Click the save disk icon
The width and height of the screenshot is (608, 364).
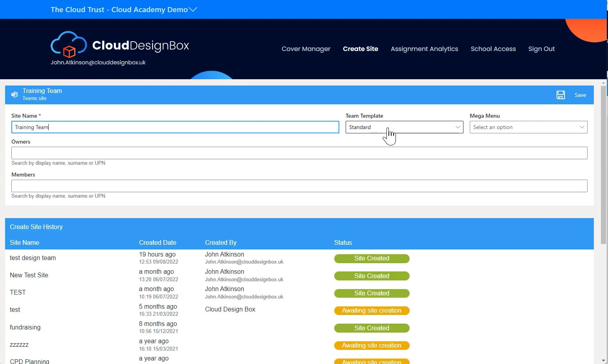[x=560, y=95]
